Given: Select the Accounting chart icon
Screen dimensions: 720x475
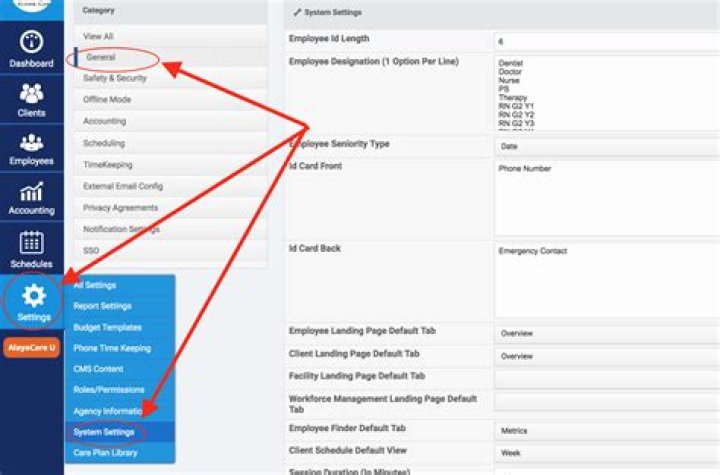Looking at the screenshot, I should (31, 192).
